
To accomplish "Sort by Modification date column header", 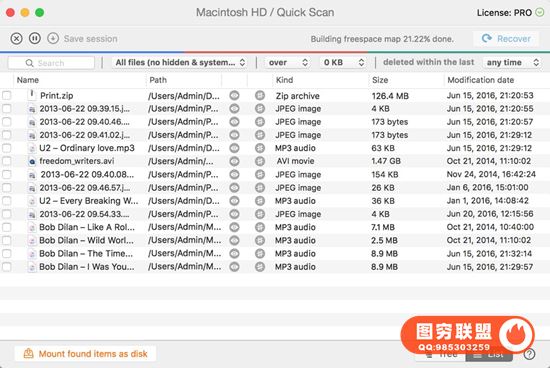I will click(x=481, y=80).
